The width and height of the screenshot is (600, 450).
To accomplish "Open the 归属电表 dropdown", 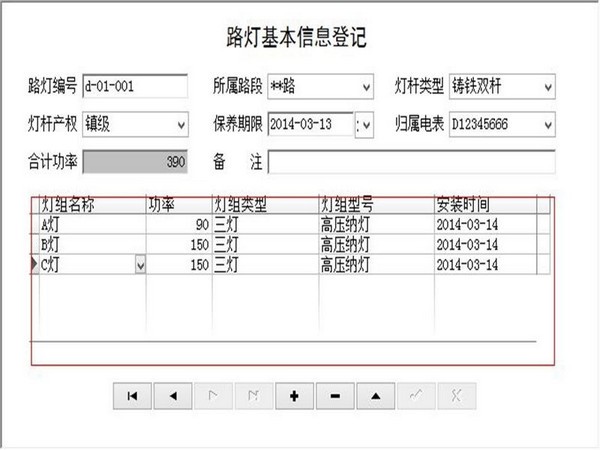I will point(547,125).
